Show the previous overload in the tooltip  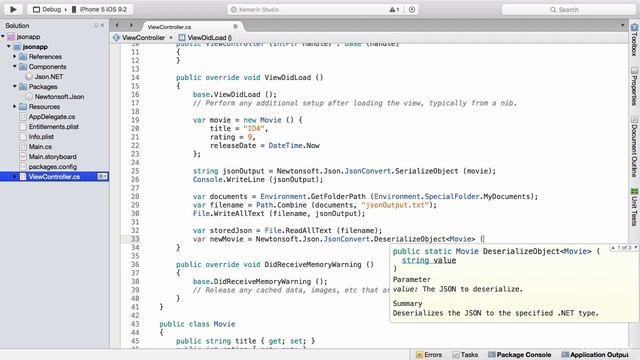(613, 247)
